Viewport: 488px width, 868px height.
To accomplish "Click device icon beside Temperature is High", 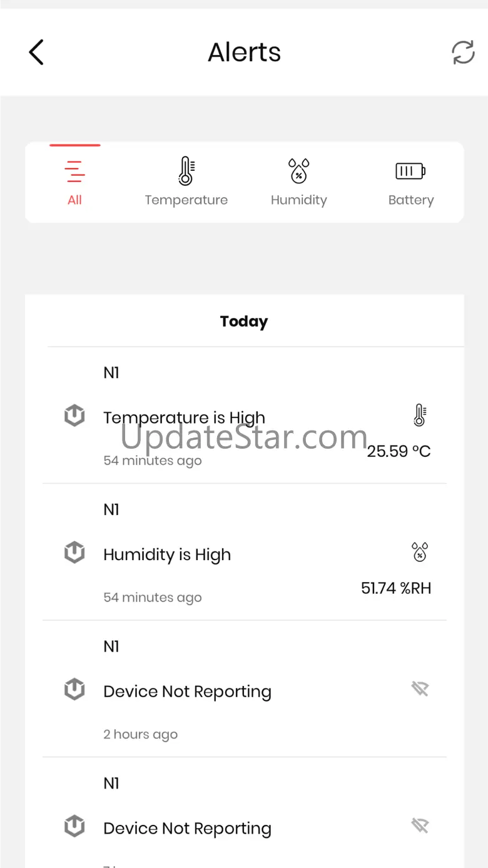I will tap(74, 416).
